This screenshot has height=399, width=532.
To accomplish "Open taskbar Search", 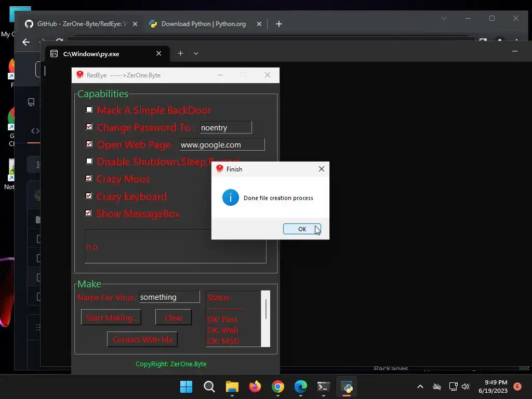I will click(209, 387).
